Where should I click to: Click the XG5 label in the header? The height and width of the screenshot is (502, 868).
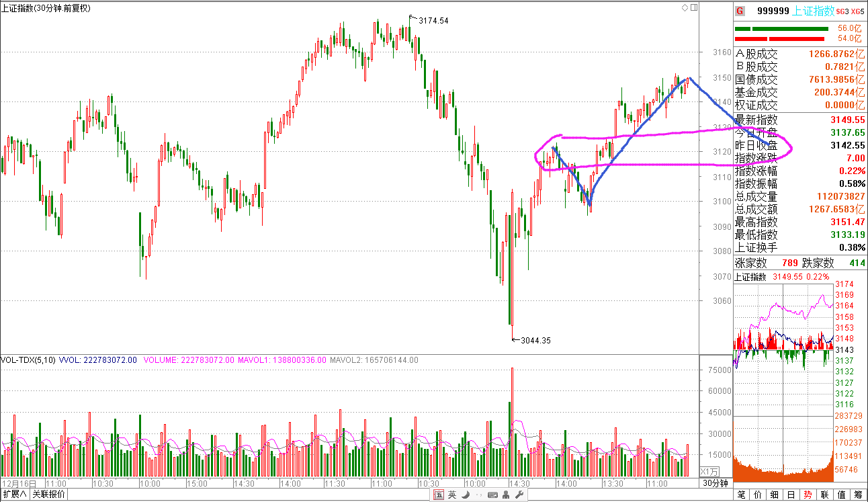pos(859,11)
